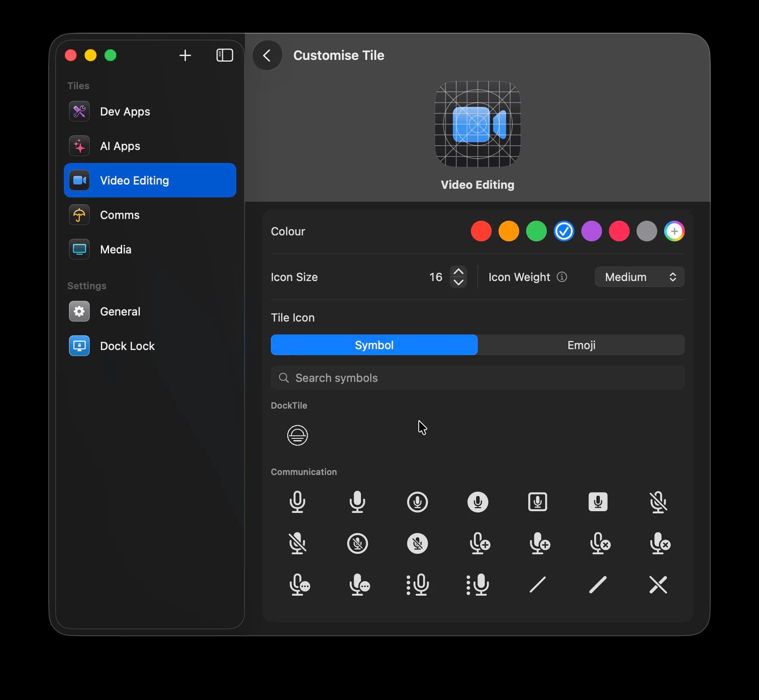Open the Icon Weight Medium dropdown
Image resolution: width=759 pixels, height=700 pixels.
click(640, 277)
